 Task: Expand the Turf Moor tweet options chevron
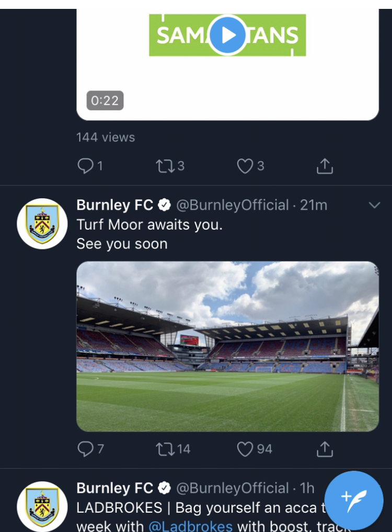pyautogui.click(x=374, y=205)
